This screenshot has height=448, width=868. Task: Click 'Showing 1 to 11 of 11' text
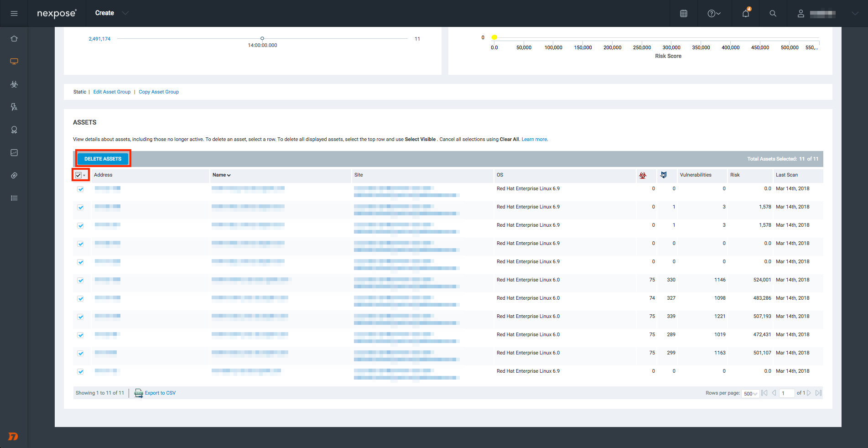100,393
